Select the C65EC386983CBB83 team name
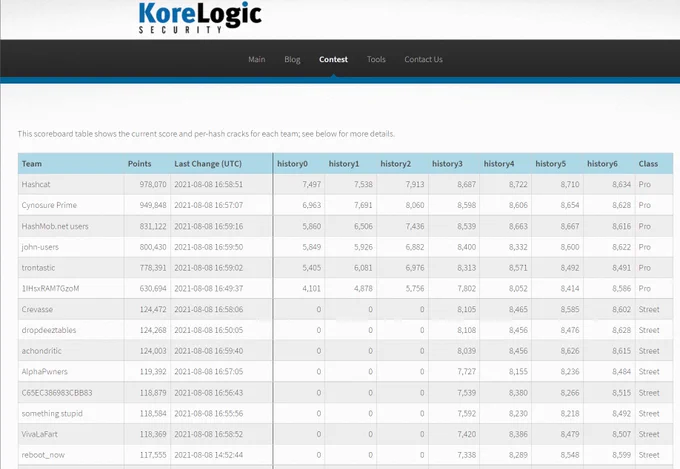680x469 pixels. pos(57,393)
